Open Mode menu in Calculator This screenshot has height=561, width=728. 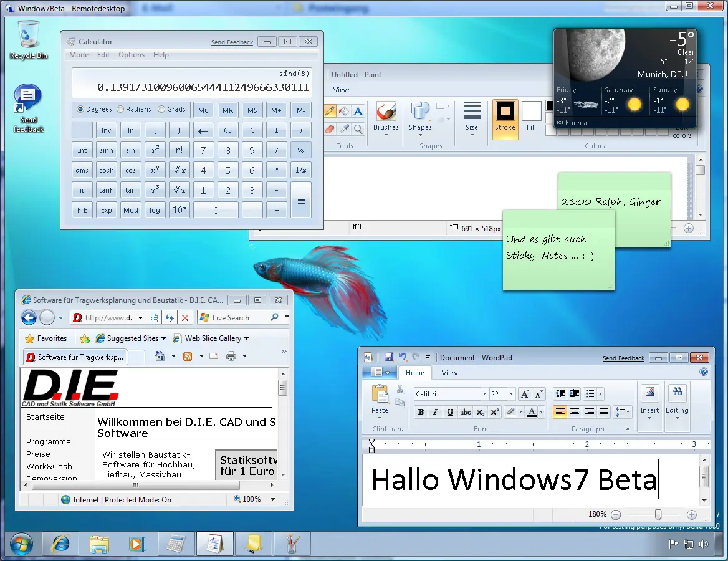(x=79, y=55)
